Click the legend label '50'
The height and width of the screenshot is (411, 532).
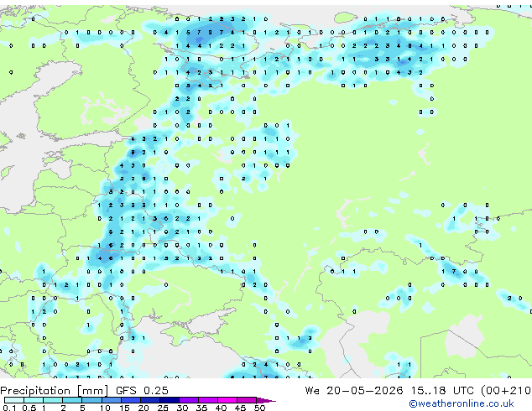pos(260,408)
